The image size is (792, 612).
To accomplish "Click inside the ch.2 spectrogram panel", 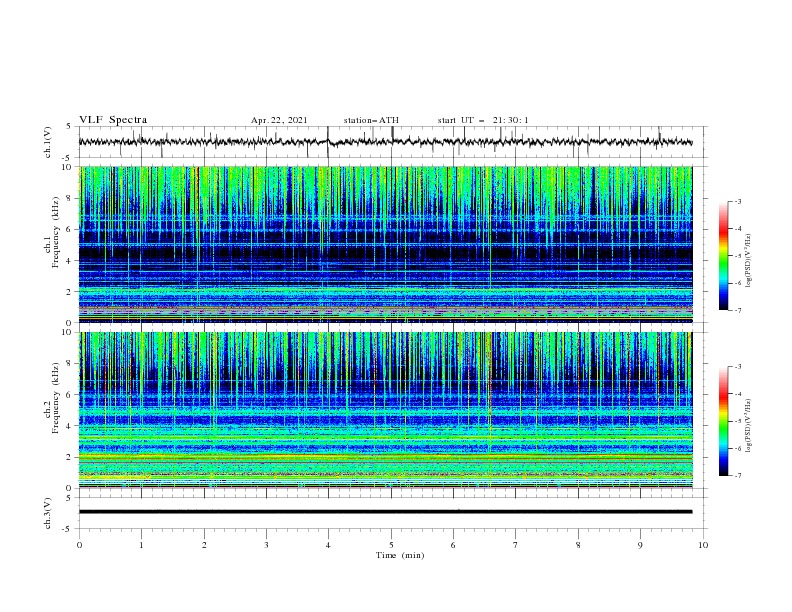I will coord(385,410).
